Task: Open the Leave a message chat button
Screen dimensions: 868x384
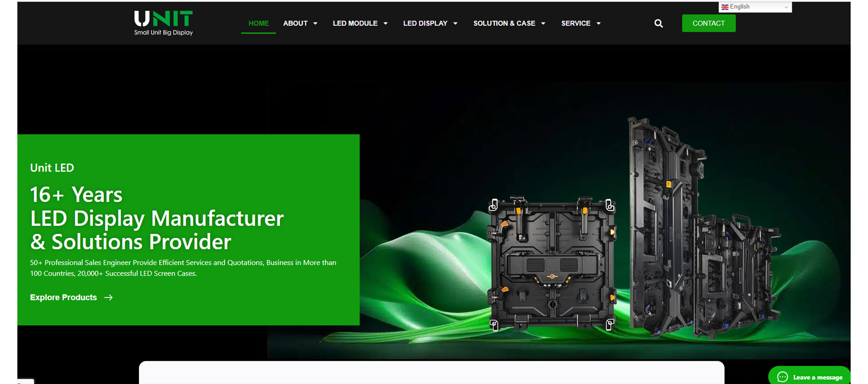Action: [810, 376]
